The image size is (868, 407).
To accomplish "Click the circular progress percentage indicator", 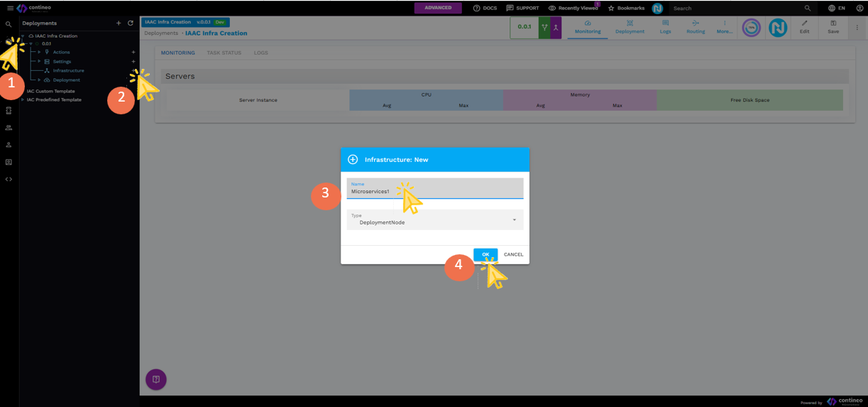I will [751, 28].
